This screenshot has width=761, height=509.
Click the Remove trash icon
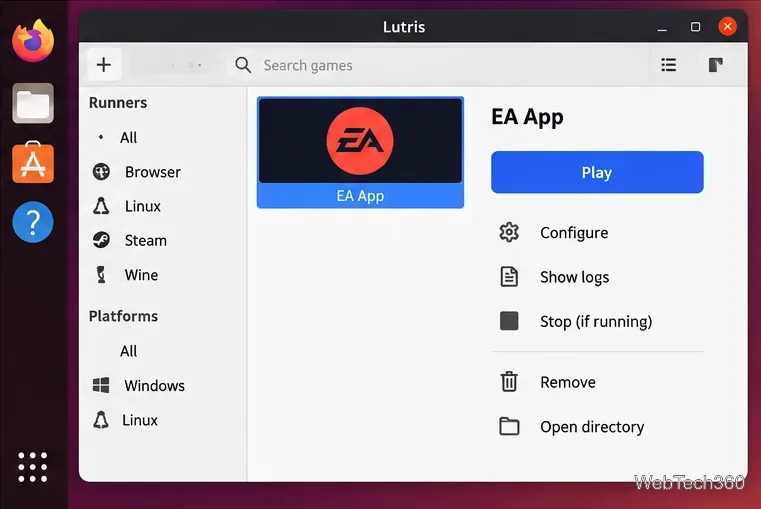(509, 381)
